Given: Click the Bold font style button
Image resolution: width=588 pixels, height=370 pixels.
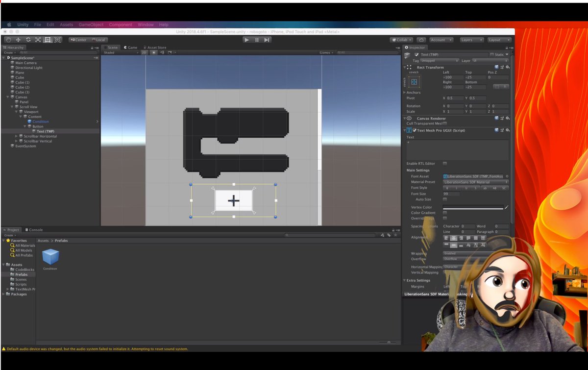Looking at the screenshot, I should click(x=446, y=188).
